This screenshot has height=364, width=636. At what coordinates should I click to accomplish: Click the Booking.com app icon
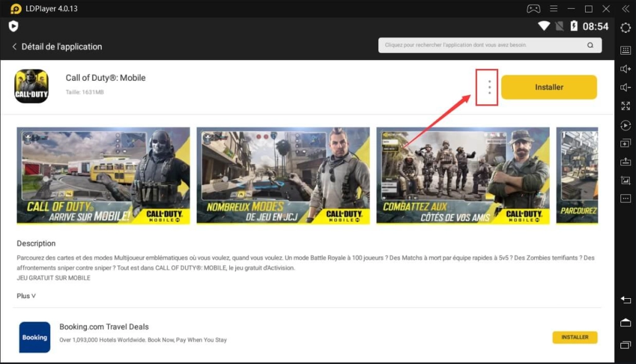click(35, 337)
